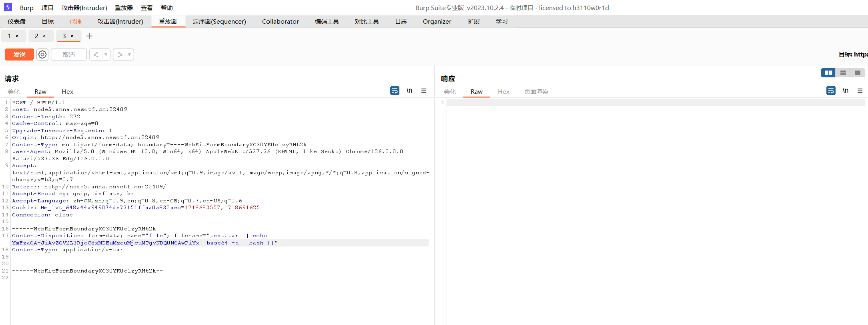The width and height of the screenshot is (868, 325).
Task: Toggle word wrap icon in response panel
Action: (x=831, y=91)
